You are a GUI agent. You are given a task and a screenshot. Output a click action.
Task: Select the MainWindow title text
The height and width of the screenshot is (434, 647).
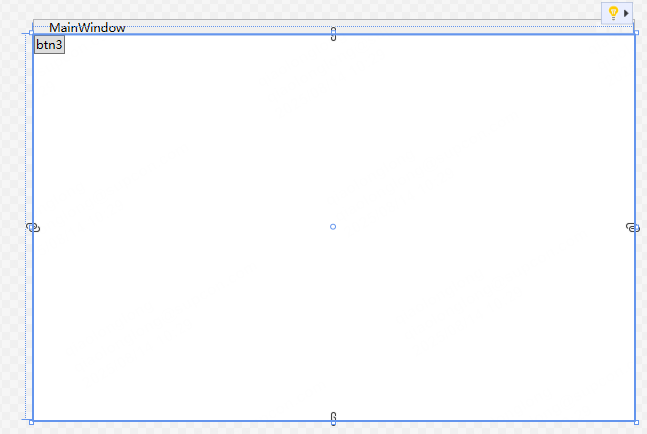pyautogui.click(x=87, y=28)
